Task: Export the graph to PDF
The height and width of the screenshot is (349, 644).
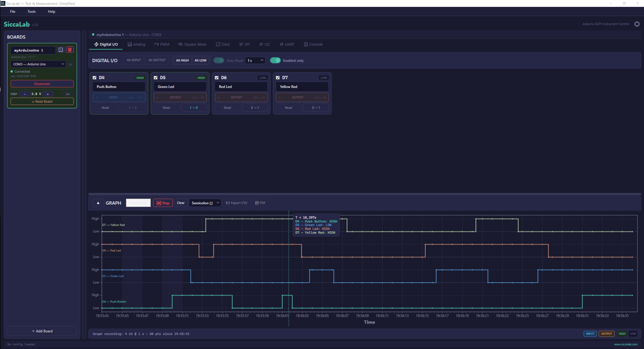Action: [x=260, y=203]
